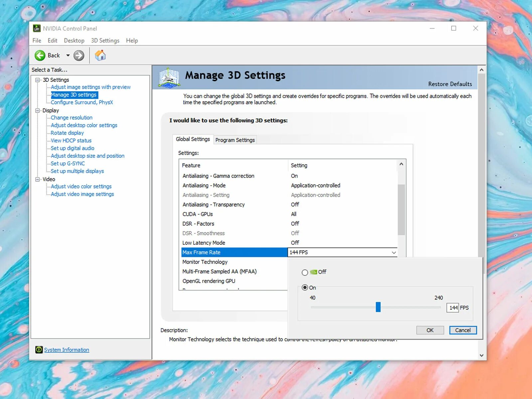The image size is (532, 399).
Task: Select the Max Frame Rate row
Action: tap(234, 252)
